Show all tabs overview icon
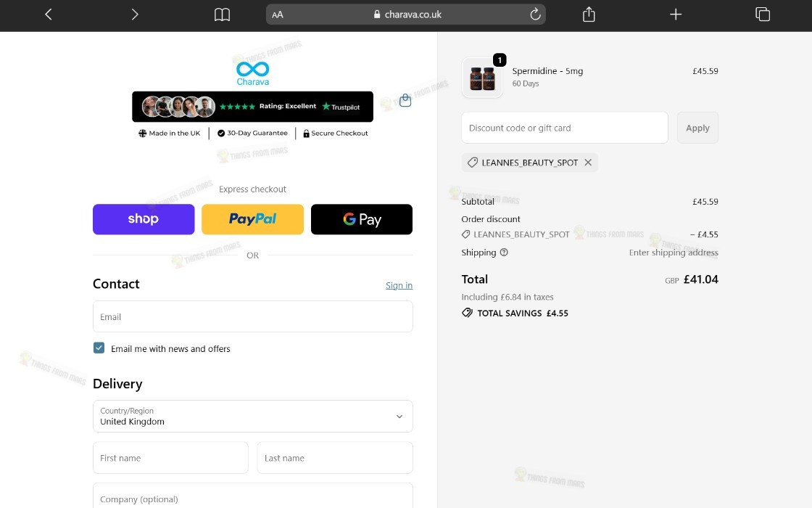Image resolution: width=812 pixels, height=508 pixels. pyautogui.click(x=762, y=15)
